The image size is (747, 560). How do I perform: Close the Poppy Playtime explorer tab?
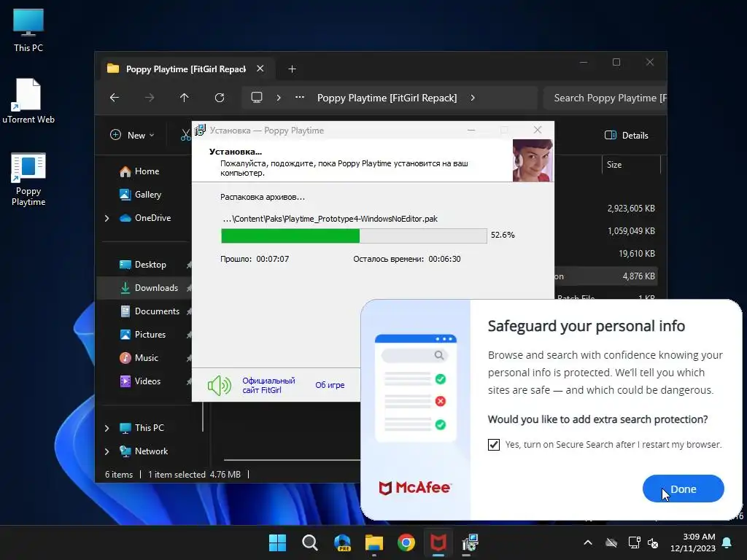tap(260, 69)
